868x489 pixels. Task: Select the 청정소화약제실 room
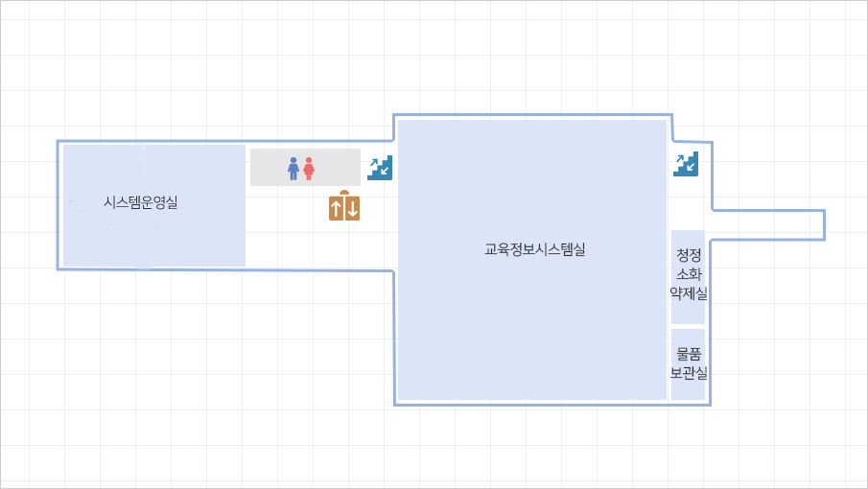tap(689, 275)
